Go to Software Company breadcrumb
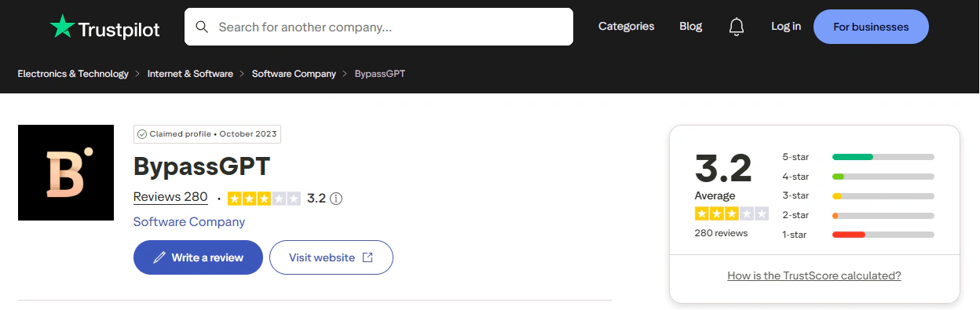Image resolution: width=980 pixels, height=310 pixels. 294,74
